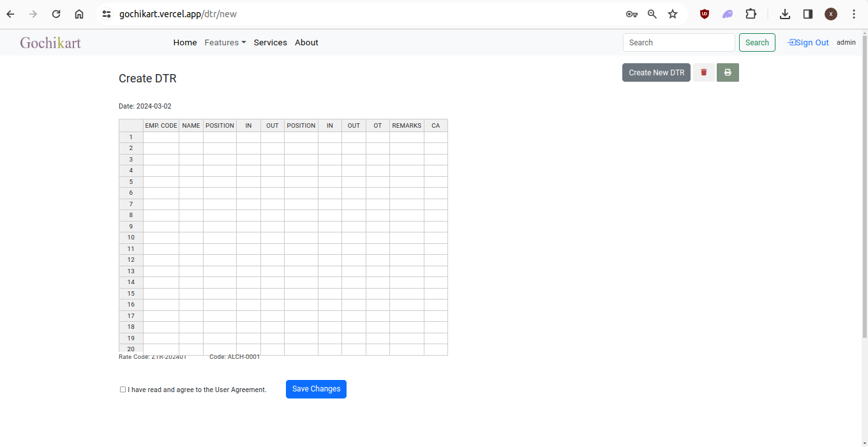The height and width of the screenshot is (447, 868).
Task: Click the printer icon button
Action: (x=728, y=73)
